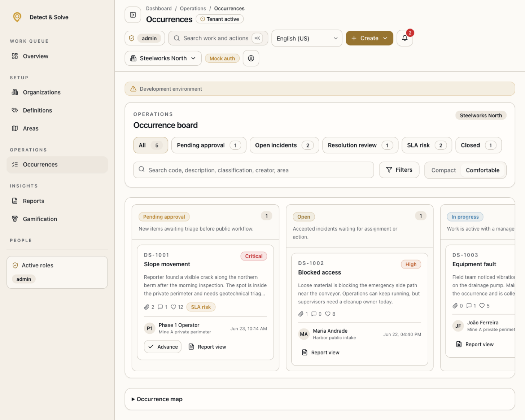This screenshot has width=525, height=420.
Task: Open the Overview page in sidebar
Action: pyautogui.click(x=57, y=56)
